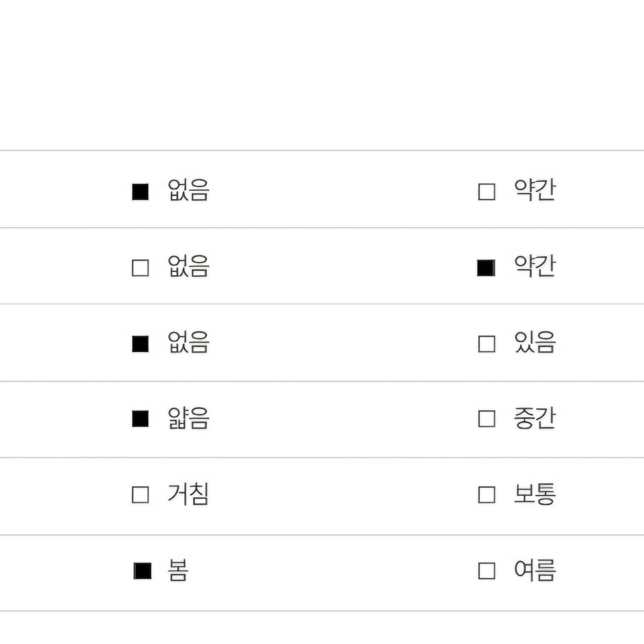Viewport: 644px width, 644px height.
Task: Tick the empty 없음 checkbox
Action: pos(140,268)
